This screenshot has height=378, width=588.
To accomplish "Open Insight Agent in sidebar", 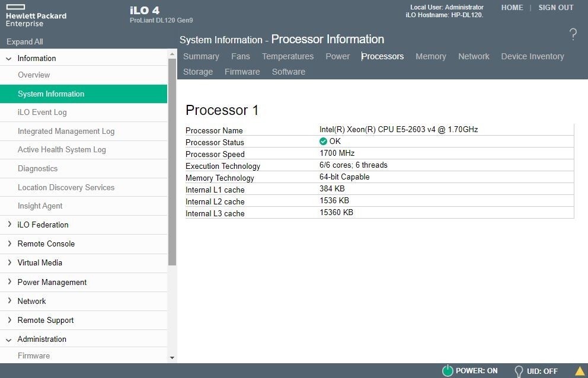I will pos(83,206).
